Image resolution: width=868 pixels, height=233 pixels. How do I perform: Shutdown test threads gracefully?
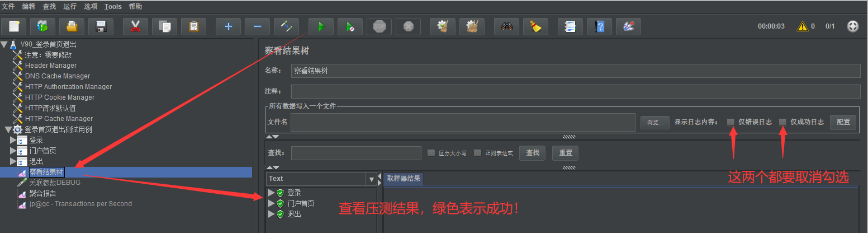click(x=408, y=26)
